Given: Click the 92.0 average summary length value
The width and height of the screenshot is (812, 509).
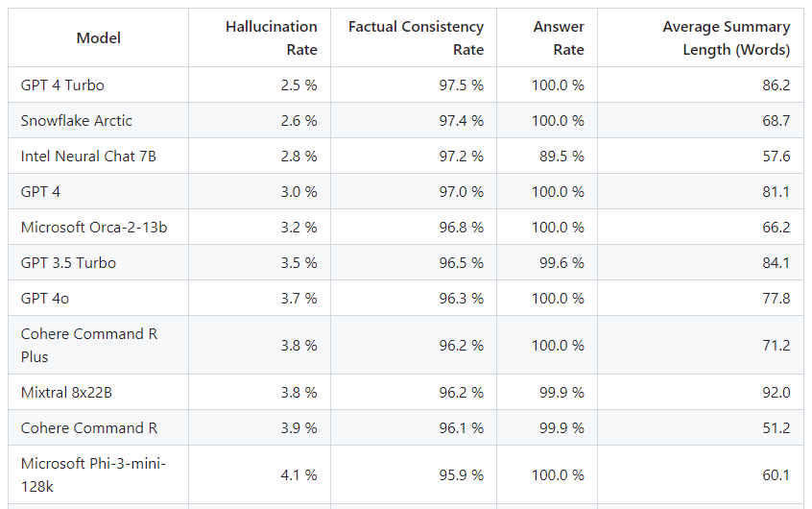Looking at the screenshot, I should (776, 393).
